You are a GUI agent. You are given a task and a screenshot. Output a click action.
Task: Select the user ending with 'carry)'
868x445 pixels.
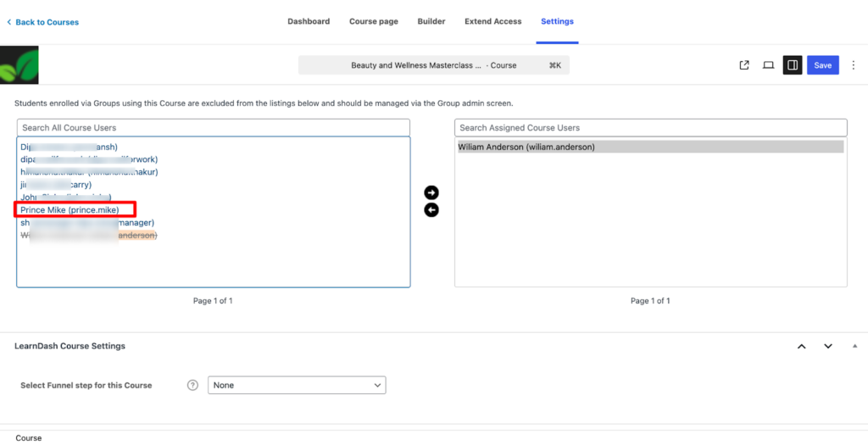(x=56, y=185)
